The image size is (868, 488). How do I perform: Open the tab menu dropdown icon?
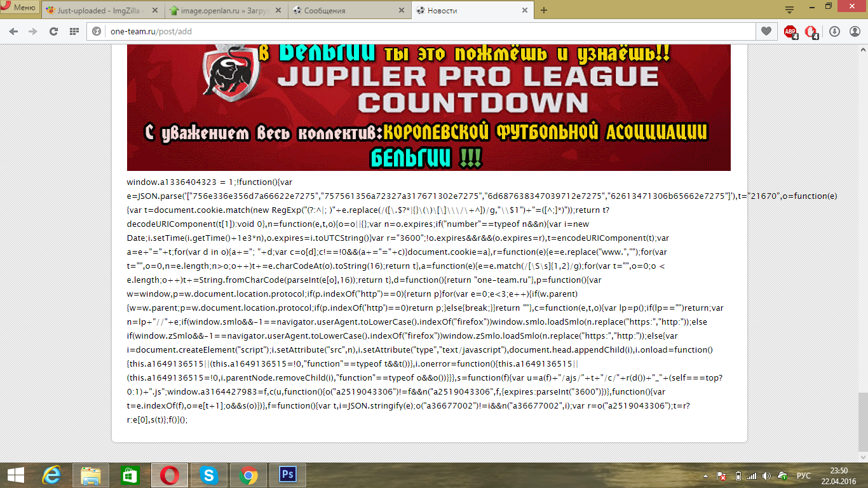point(789,10)
